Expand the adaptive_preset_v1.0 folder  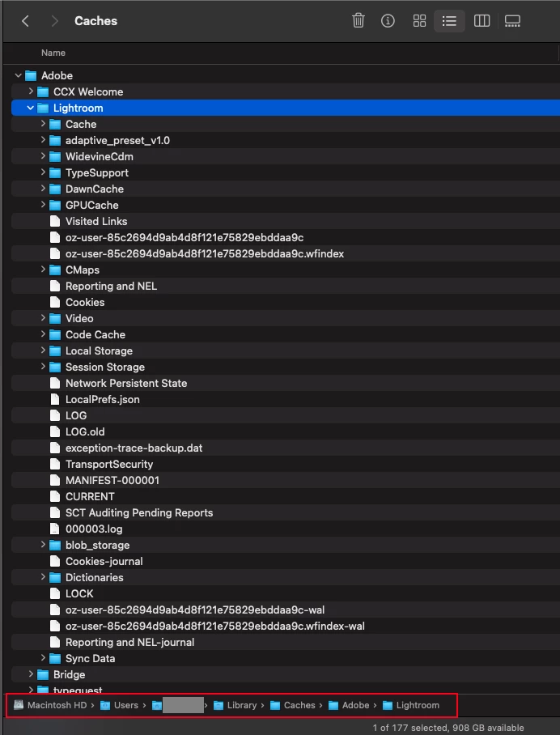(x=43, y=140)
